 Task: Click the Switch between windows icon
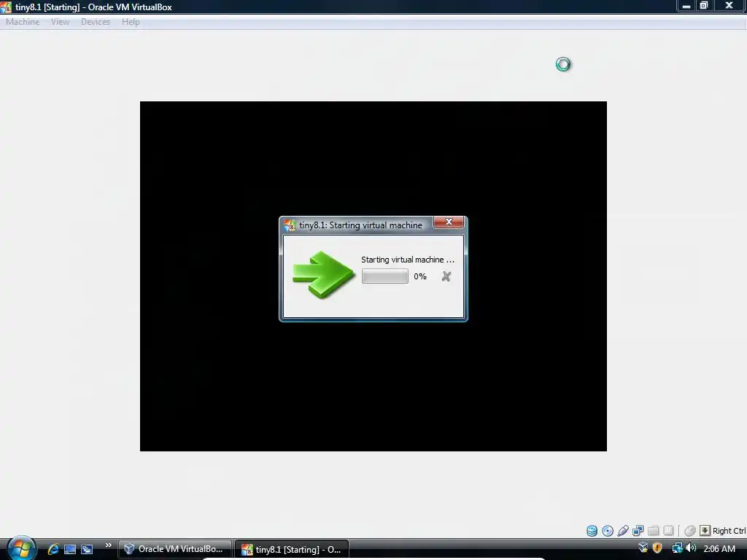87,549
